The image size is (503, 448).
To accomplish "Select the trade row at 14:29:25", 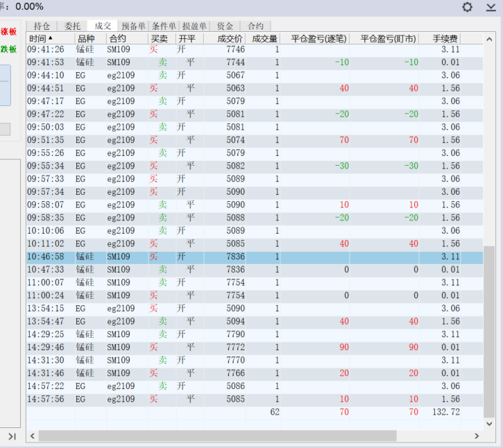I will point(255,334).
